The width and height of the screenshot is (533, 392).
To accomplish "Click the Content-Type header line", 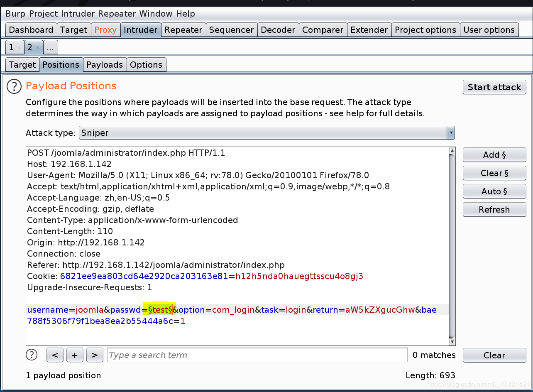I will pos(132,220).
